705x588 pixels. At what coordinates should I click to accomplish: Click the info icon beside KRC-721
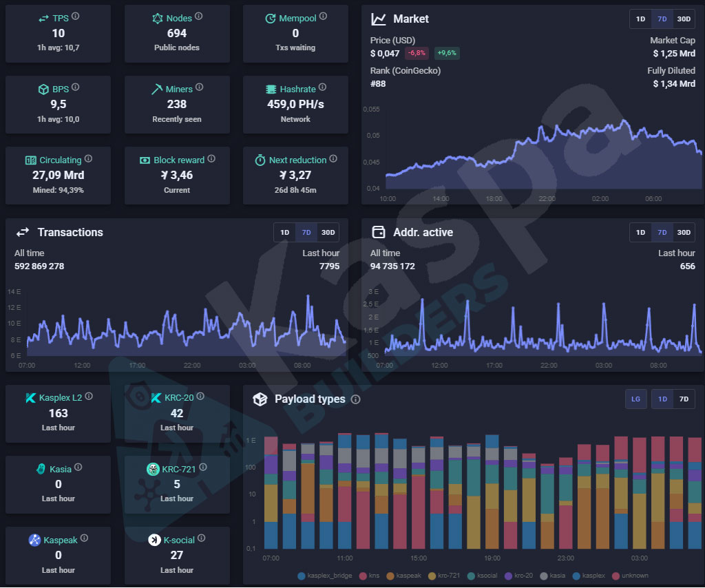point(203,468)
